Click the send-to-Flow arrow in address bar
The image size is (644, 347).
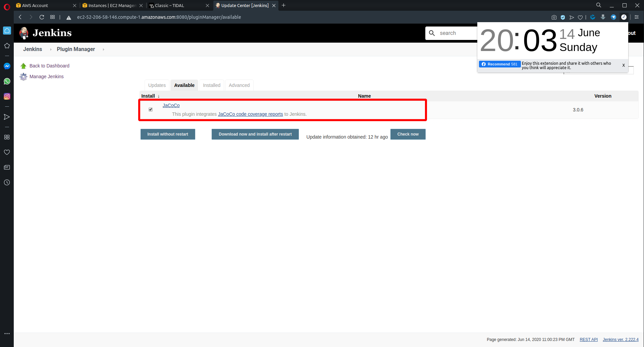click(572, 17)
